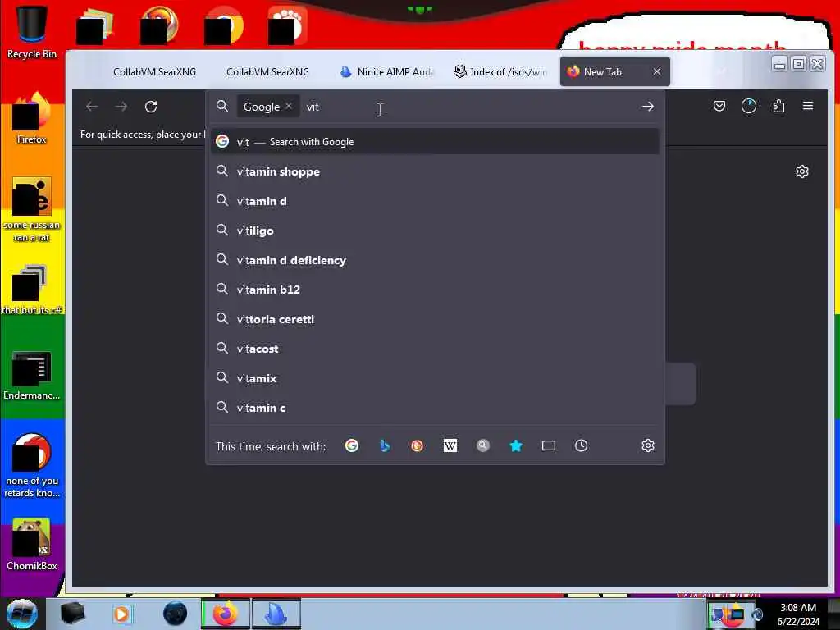Search open tabs using the tab icon

pos(549,445)
